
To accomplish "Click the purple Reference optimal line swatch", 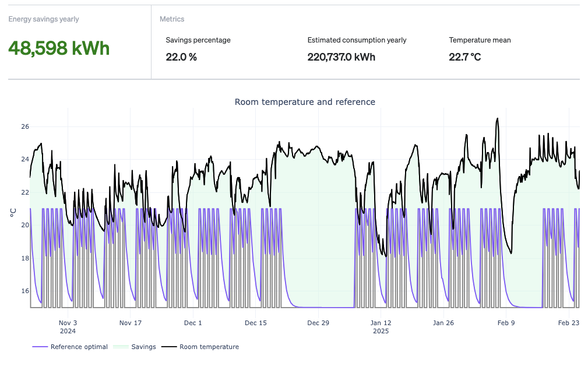I will (40, 347).
